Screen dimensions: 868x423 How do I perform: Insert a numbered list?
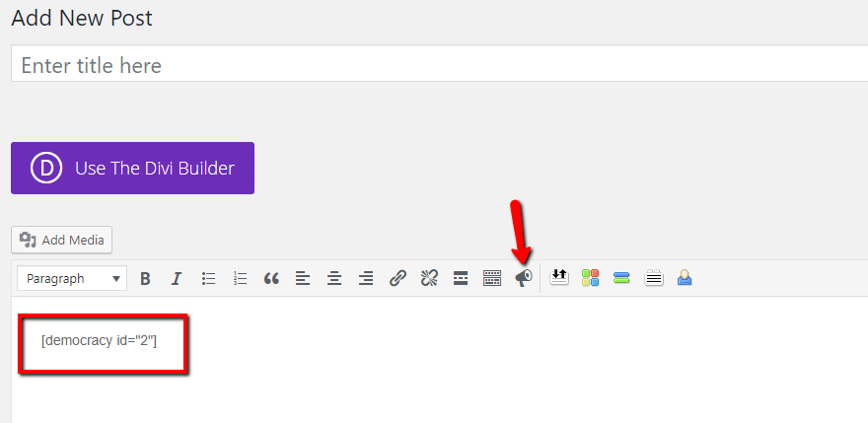click(240, 278)
